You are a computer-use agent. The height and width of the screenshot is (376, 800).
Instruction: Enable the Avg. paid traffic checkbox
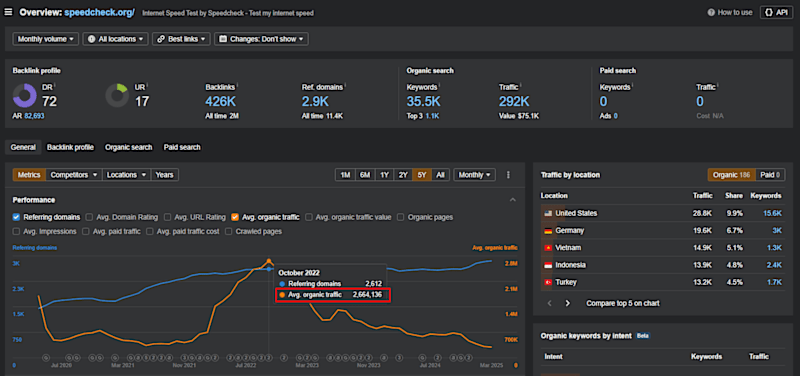click(86, 231)
